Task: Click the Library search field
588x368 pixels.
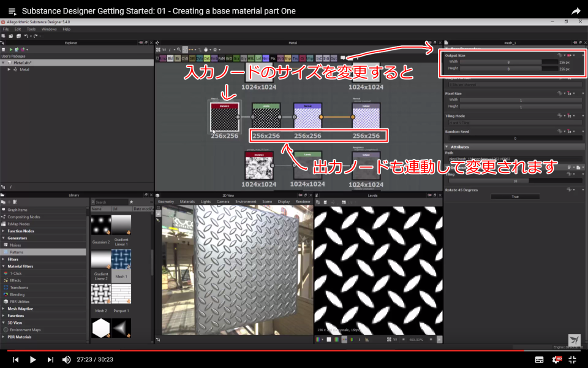Action: 111,202
